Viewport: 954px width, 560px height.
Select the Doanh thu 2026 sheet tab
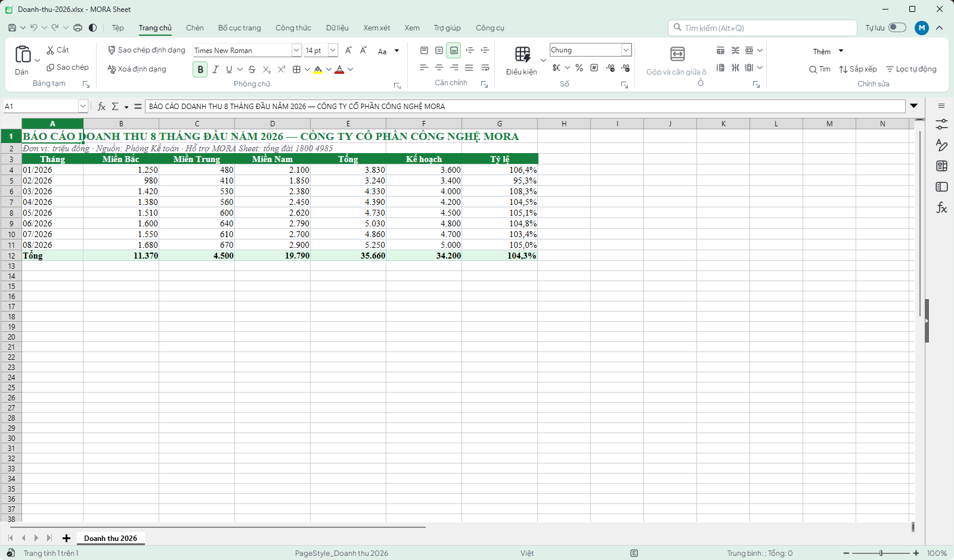click(x=110, y=538)
